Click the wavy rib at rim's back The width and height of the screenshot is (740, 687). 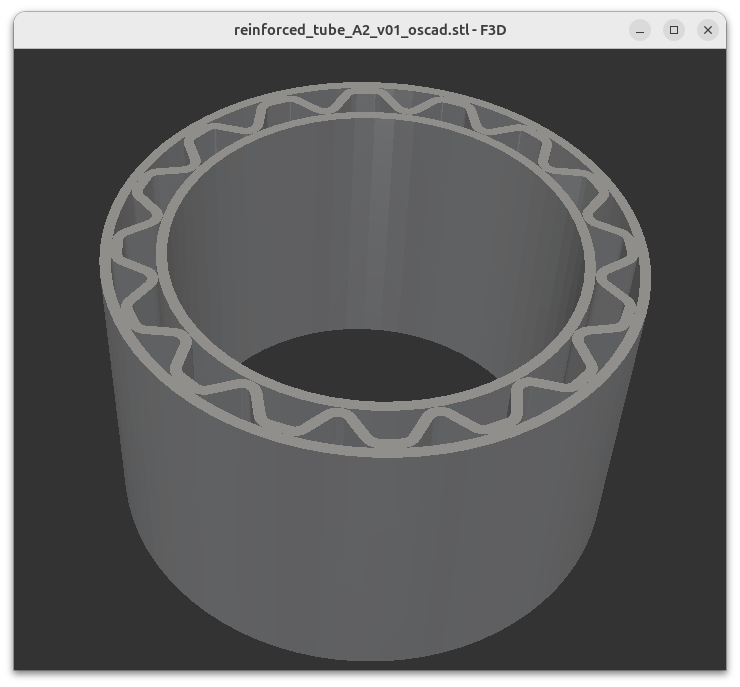[x=362, y=102]
